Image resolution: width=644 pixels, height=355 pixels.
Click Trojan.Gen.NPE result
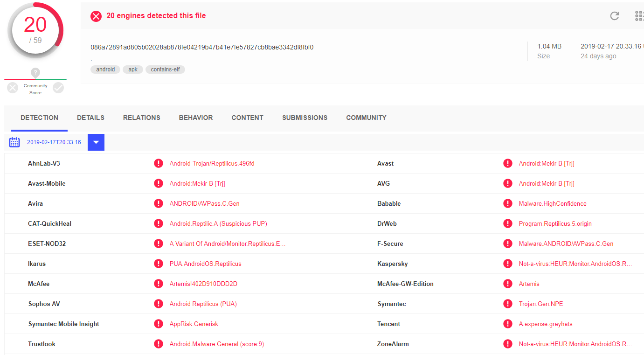point(541,304)
